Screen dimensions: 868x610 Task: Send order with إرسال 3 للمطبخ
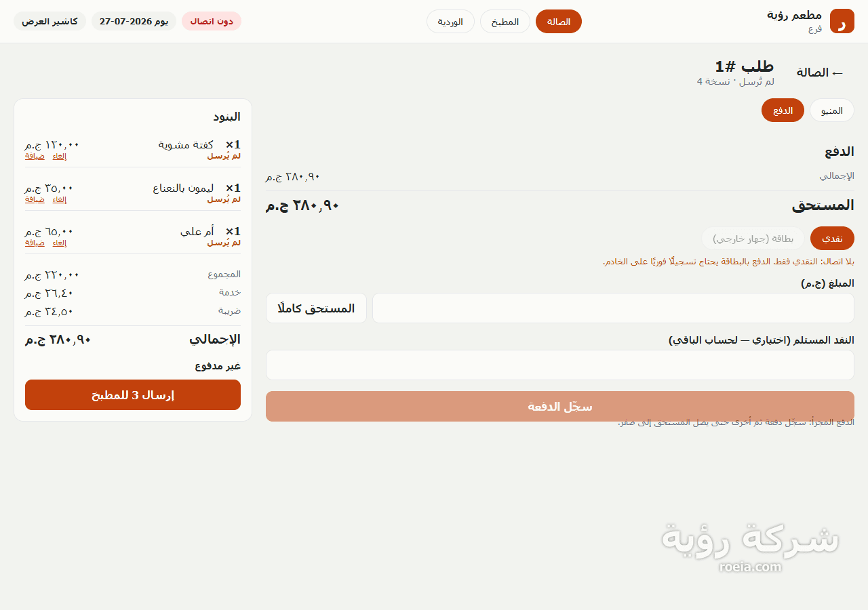[133, 395]
